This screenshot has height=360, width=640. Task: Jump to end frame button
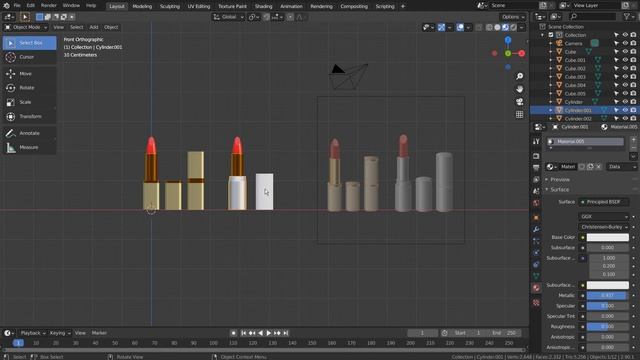(286, 333)
